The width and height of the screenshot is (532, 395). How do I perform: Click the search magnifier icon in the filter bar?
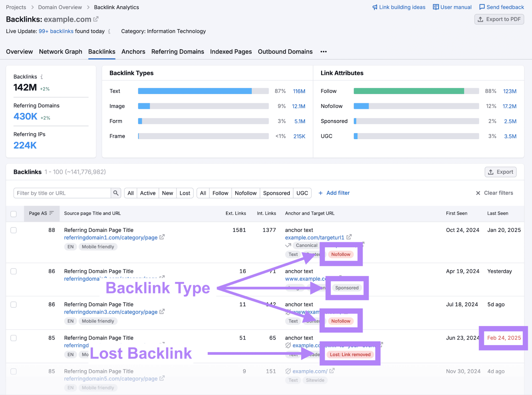(116, 193)
